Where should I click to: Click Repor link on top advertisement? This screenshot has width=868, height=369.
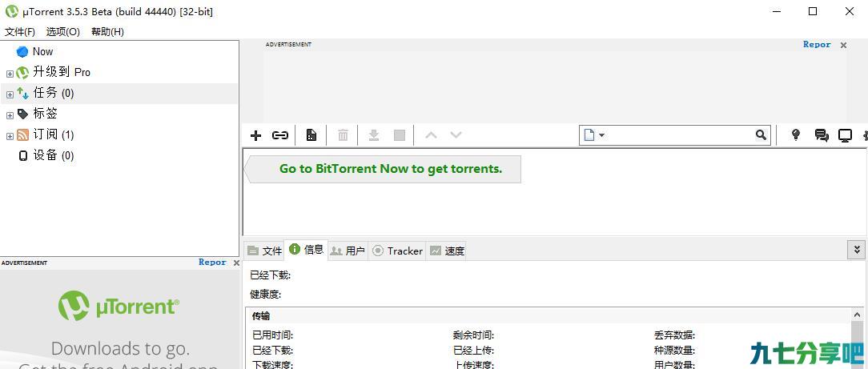[x=817, y=44]
